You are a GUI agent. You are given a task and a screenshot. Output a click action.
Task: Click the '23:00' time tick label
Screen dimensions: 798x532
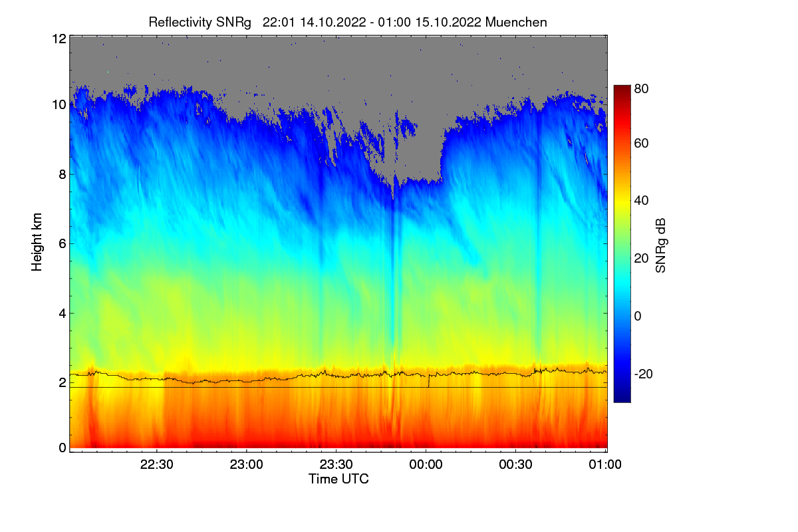247,465
